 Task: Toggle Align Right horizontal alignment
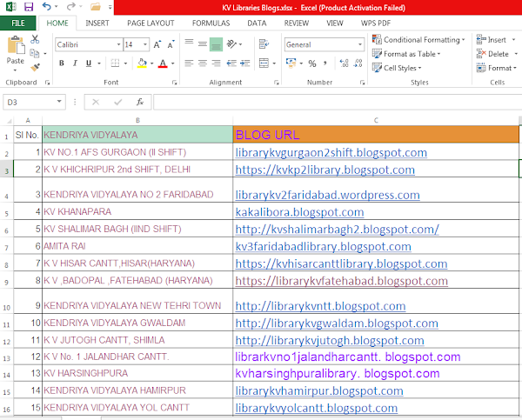[x=216, y=63]
